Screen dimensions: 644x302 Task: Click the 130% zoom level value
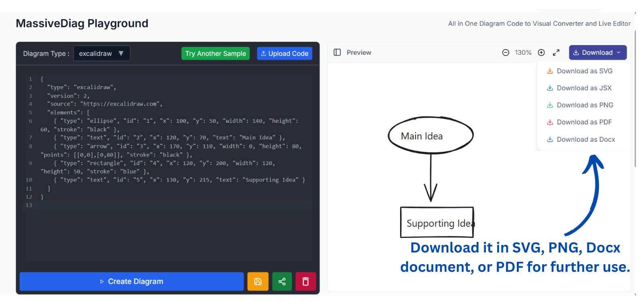pyautogui.click(x=523, y=53)
